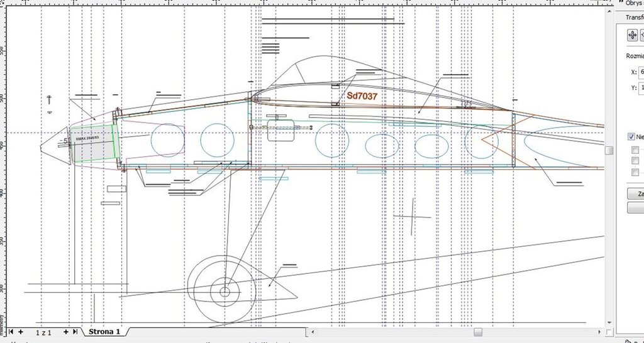Switch to the Strona 1 page tab
Viewport: 644px width, 343px height.
coord(104,332)
